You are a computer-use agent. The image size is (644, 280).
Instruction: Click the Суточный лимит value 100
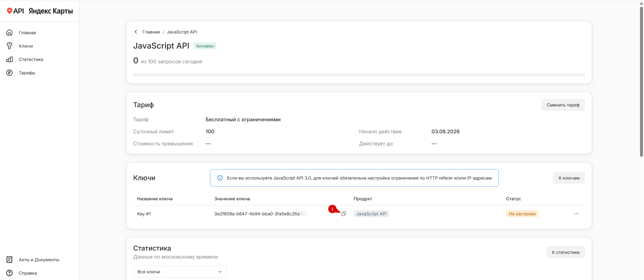point(210,132)
